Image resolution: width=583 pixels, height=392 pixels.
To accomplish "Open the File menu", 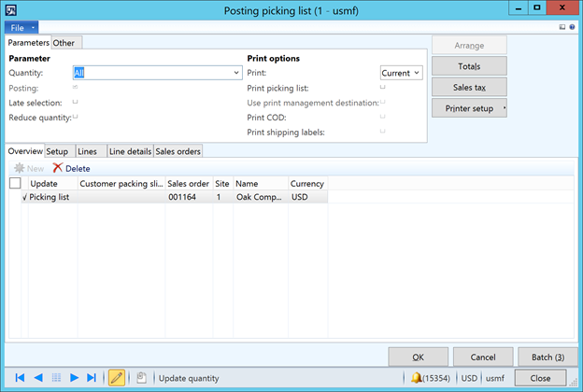I will pos(22,28).
